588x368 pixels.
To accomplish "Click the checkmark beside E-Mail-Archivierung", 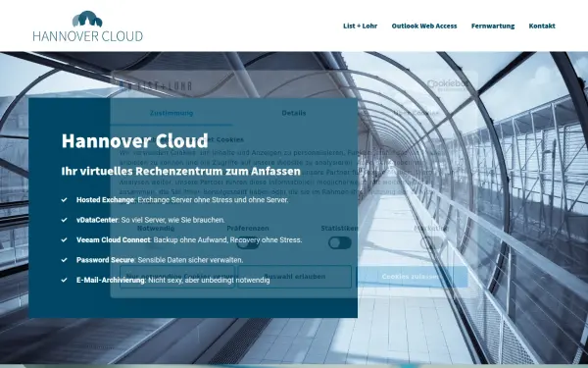I will coord(64,280).
